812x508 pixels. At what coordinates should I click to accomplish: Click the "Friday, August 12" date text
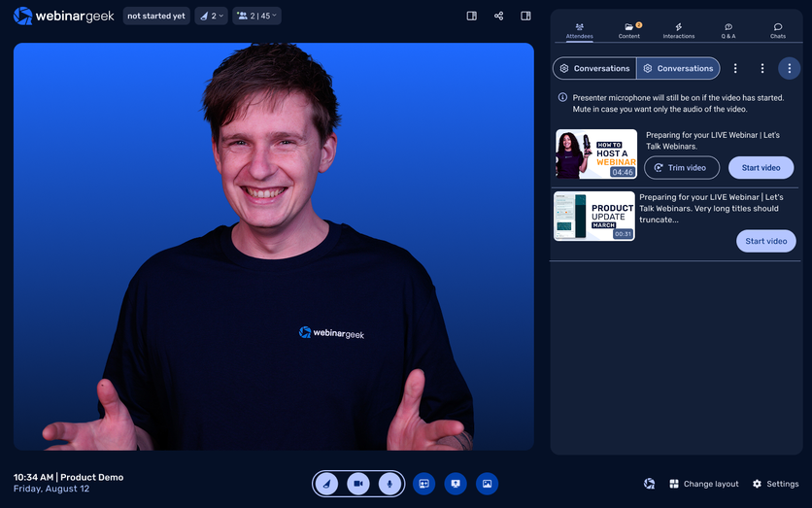[x=51, y=489]
